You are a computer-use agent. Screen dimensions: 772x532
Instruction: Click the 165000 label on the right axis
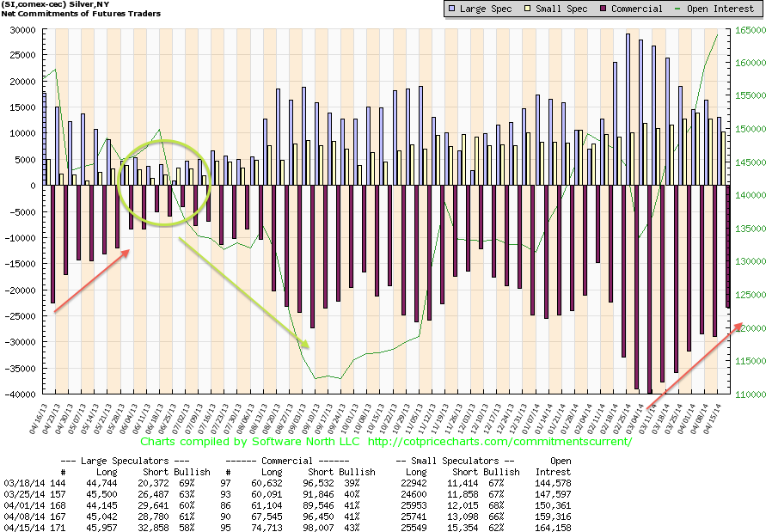coord(751,30)
